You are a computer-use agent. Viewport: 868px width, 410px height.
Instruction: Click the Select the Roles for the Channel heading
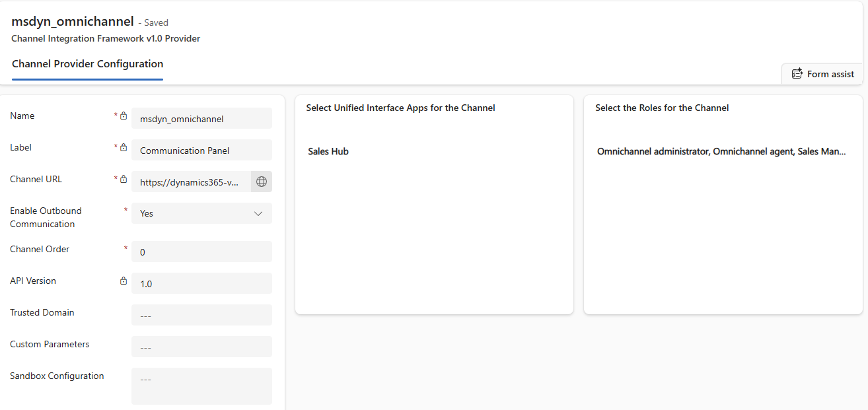coord(662,108)
